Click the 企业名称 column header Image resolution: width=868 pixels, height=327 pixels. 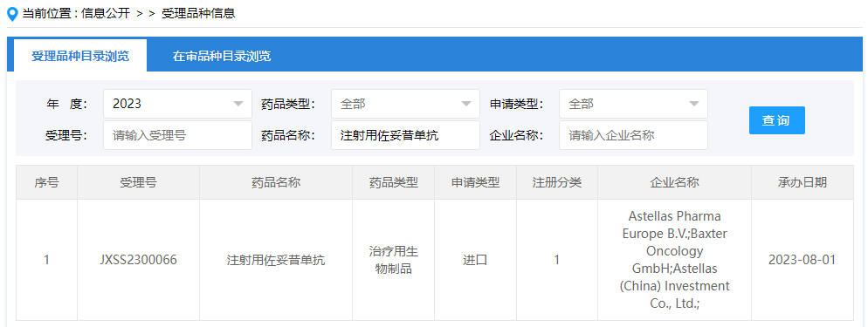pyautogui.click(x=674, y=183)
